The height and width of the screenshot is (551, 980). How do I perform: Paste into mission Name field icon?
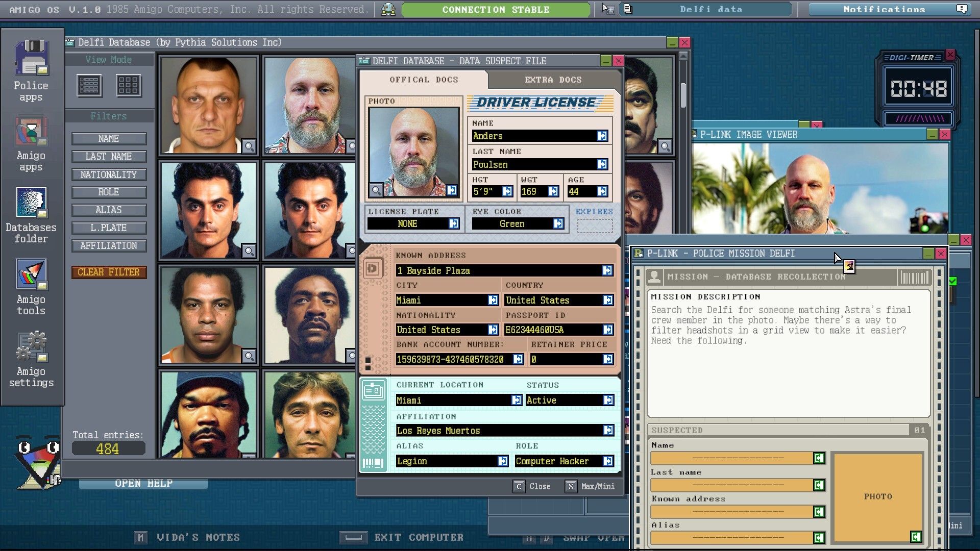click(819, 458)
